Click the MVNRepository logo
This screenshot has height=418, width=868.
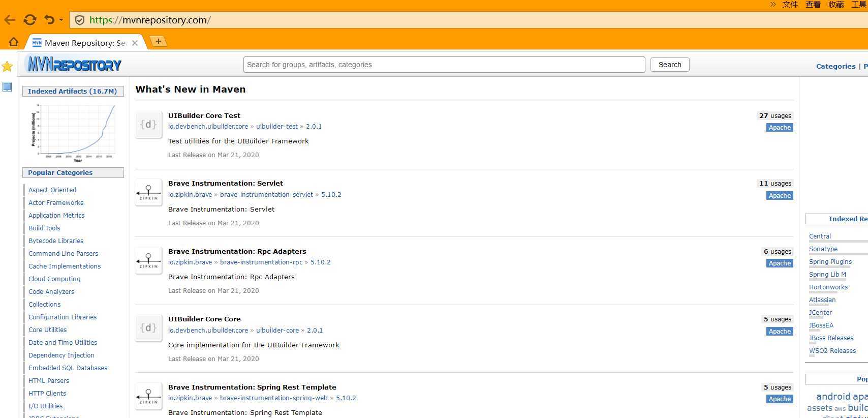(x=73, y=65)
